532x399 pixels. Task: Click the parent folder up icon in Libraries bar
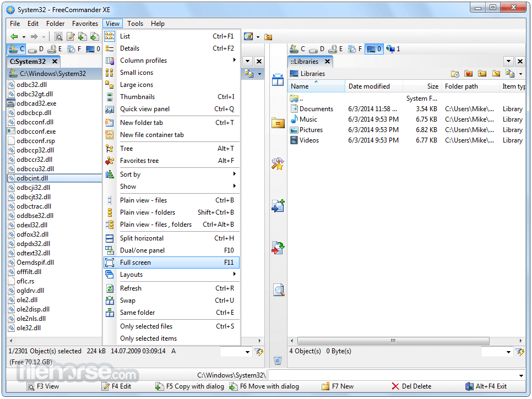482,74
